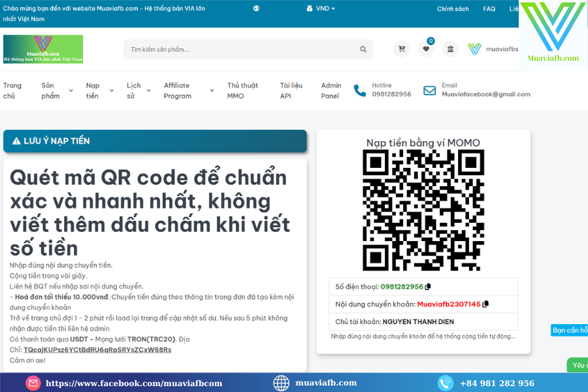Open the Lịch sử menu
This screenshot has height=392, width=588.
[133, 91]
